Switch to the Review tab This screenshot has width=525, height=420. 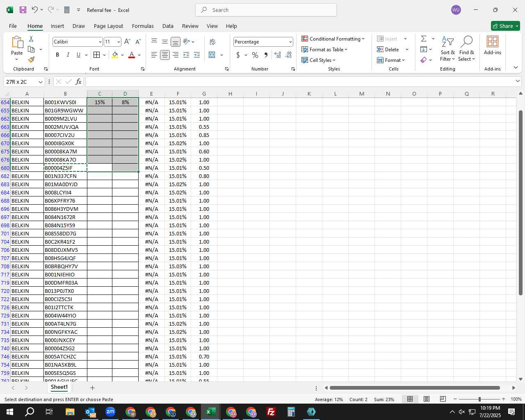(190, 26)
